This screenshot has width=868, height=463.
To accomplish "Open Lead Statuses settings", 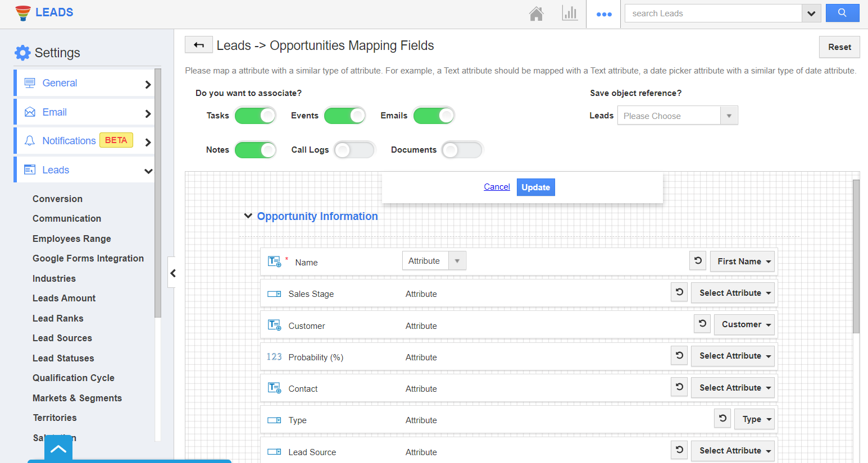I will point(63,358).
